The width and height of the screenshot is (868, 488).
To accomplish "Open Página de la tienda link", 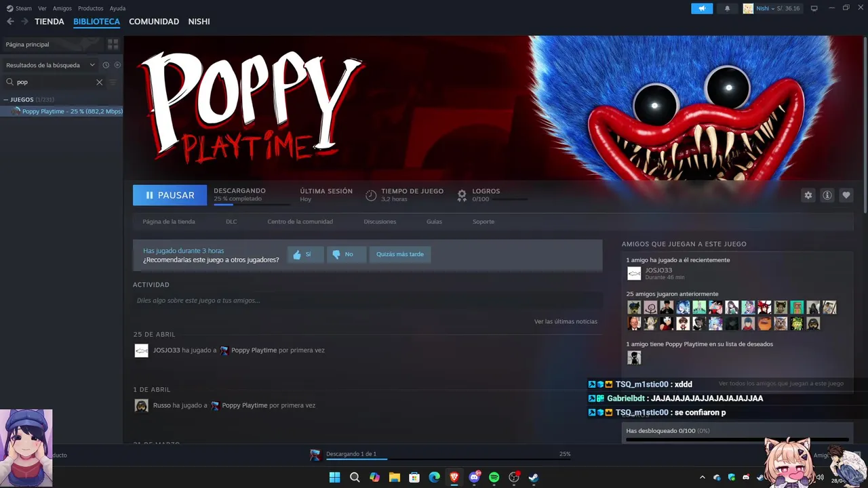I will [169, 222].
